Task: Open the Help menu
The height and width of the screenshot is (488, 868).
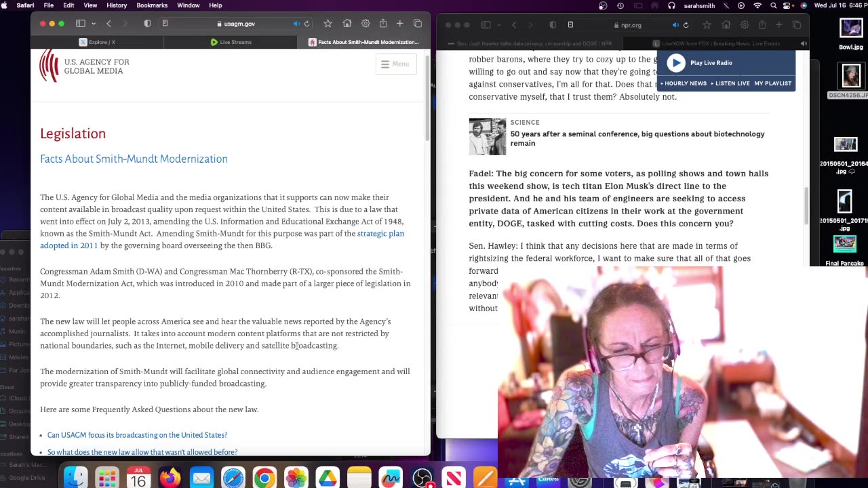Action: tap(215, 5)
